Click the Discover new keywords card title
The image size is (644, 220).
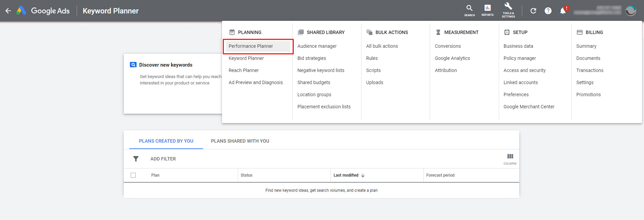[x=166, y=65]
